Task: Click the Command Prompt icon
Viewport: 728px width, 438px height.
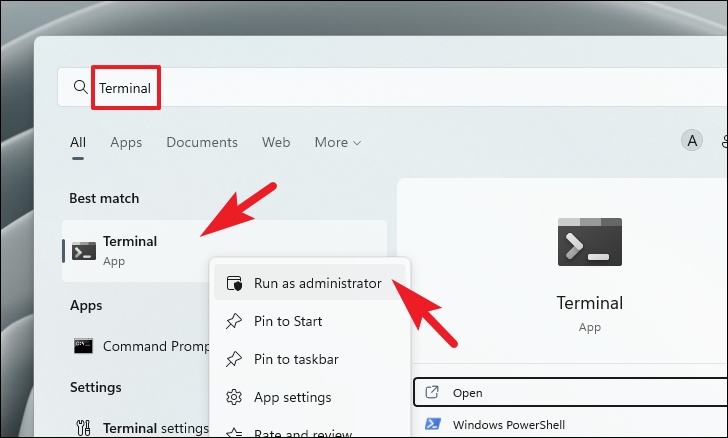Action: click(84, 346)
